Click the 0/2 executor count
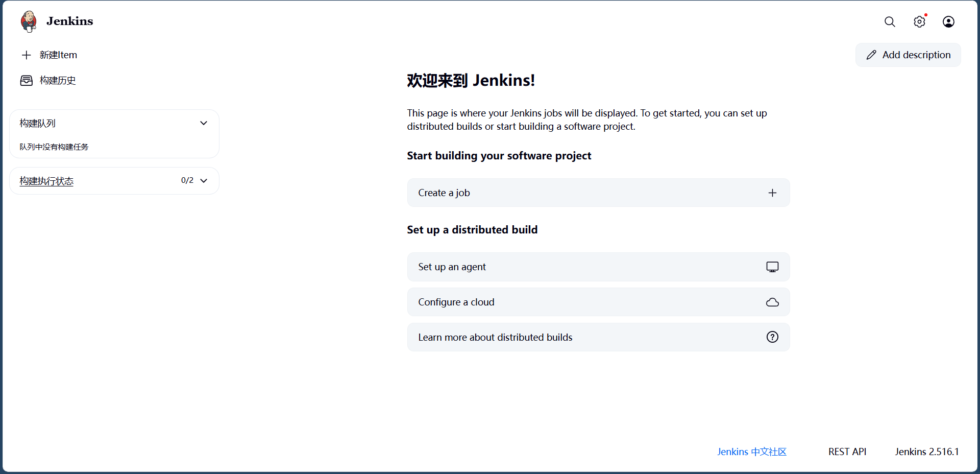The width and height of the screenshot is (980, 474). click(x=187, y=180)
